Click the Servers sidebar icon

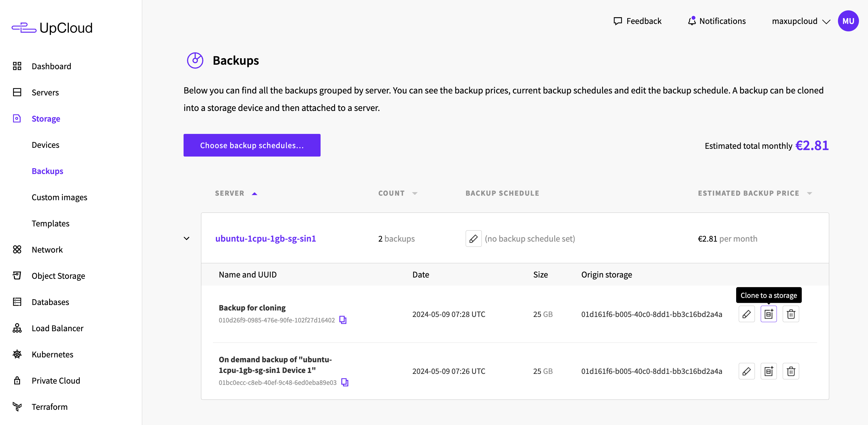[17, 93]
